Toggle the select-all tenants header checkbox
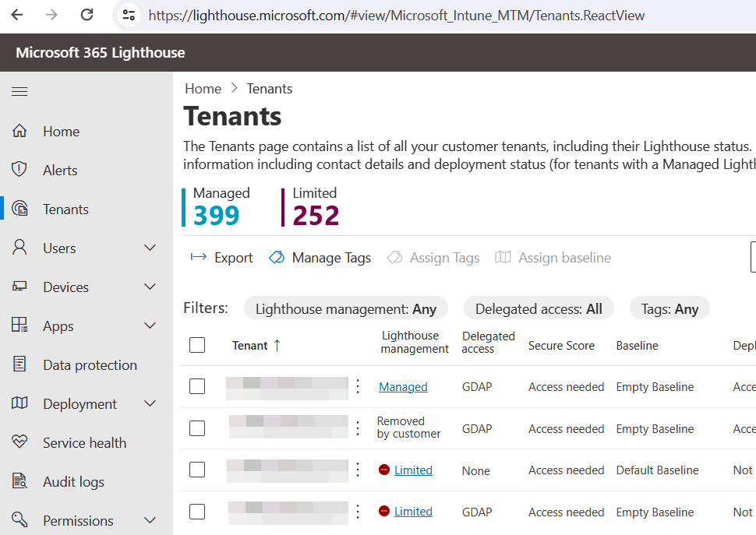The width and height of the screenshot is (756, 535). (197, 345)
